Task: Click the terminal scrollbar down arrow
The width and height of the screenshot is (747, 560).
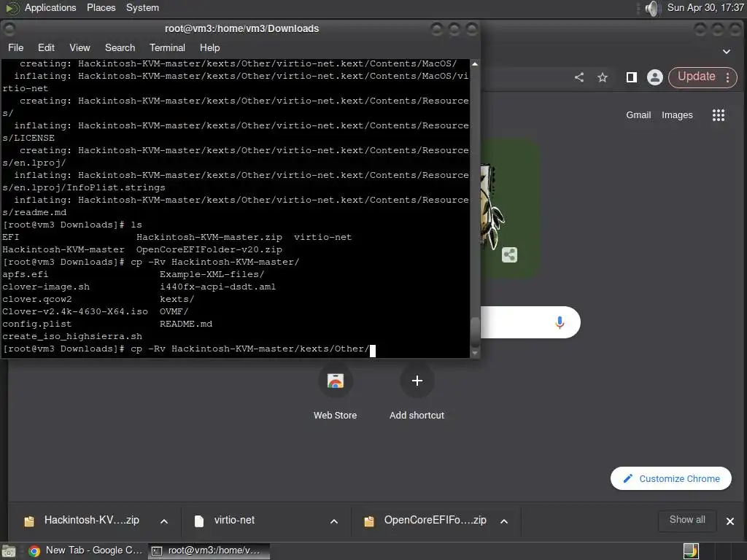Action: point(474,353)
